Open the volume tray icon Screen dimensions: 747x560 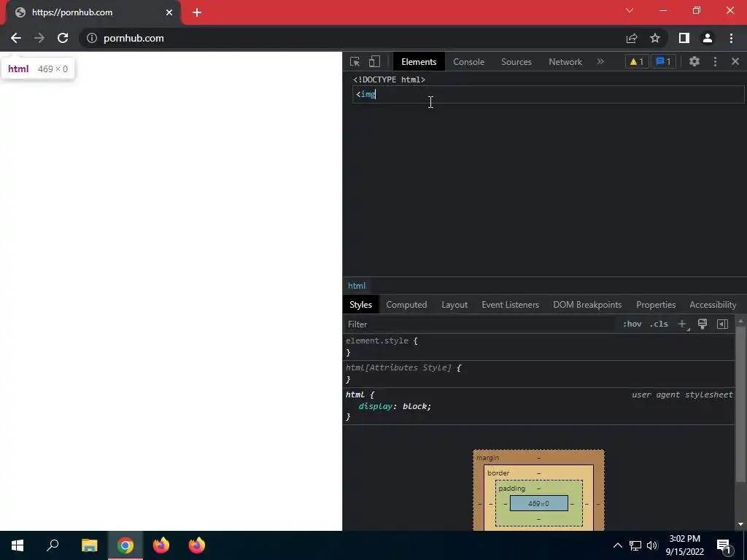[652, 545]
